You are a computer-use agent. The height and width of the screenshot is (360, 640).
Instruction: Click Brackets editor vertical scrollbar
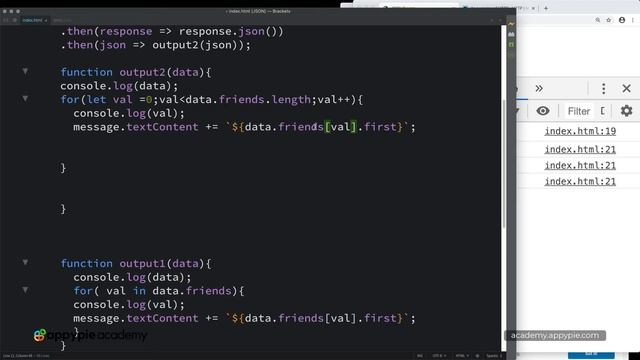504,163
